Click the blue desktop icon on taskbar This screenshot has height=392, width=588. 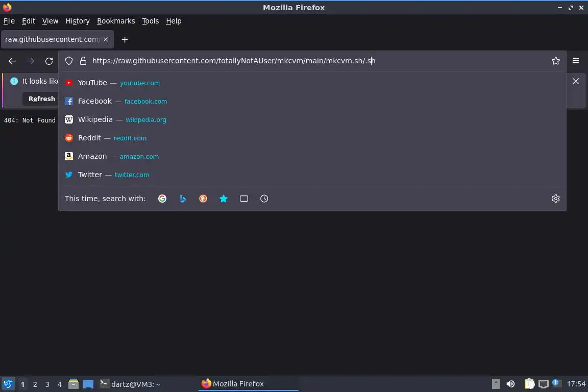88,384
